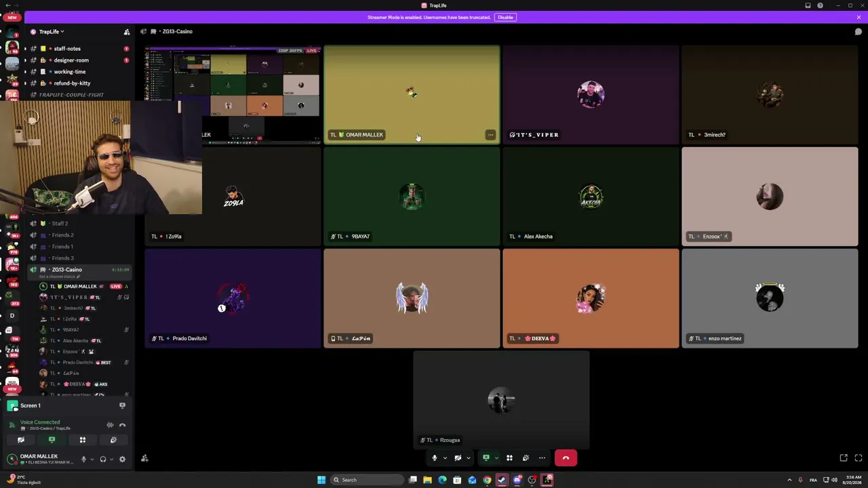Screen dimensions: 868x488
Task: Select Prado Davitchi in the voice member list
Action: [84, 363]
